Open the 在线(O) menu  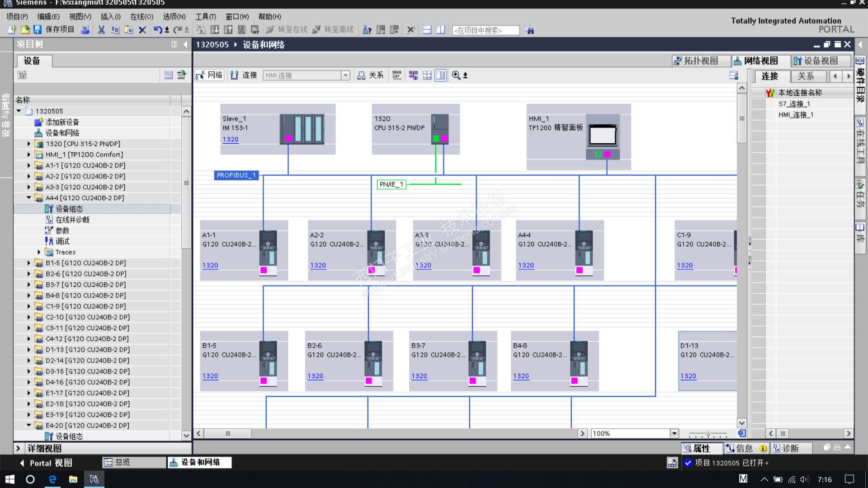tap(142, 17)
